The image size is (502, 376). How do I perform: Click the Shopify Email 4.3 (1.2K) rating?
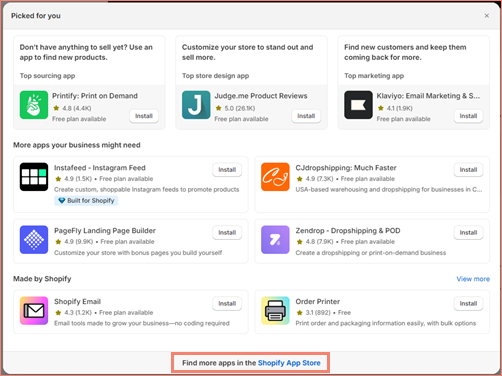tap(73, 313)
